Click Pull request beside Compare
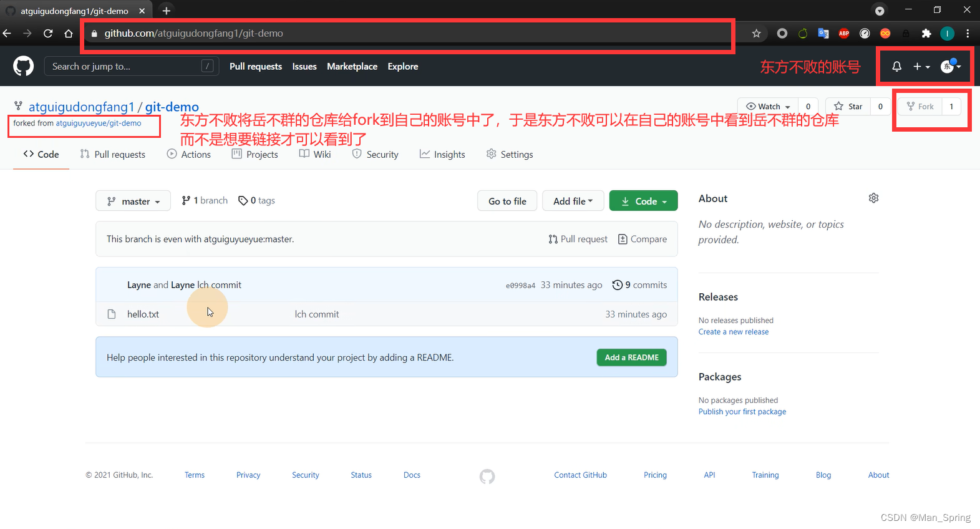This screenshot has width=980, height=529. (x=578, y=239)
